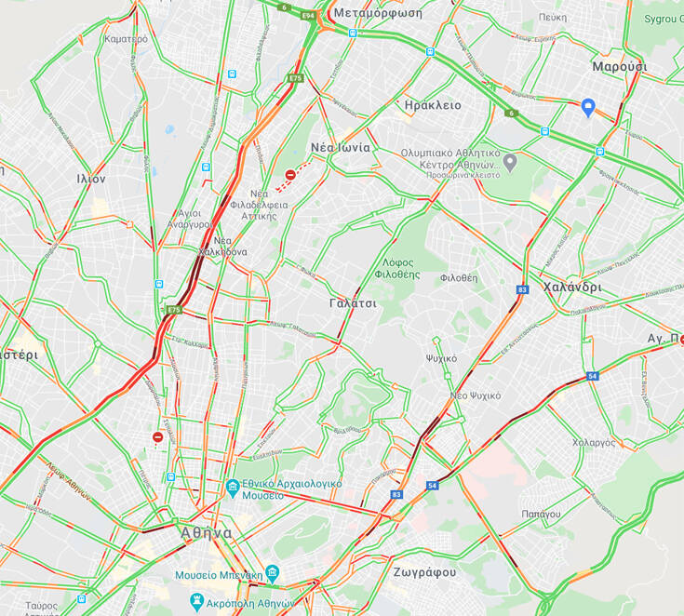The image size is (684, 616).
Task: Select the transit station icon above Ταύρος
Action: pos(81,599)
